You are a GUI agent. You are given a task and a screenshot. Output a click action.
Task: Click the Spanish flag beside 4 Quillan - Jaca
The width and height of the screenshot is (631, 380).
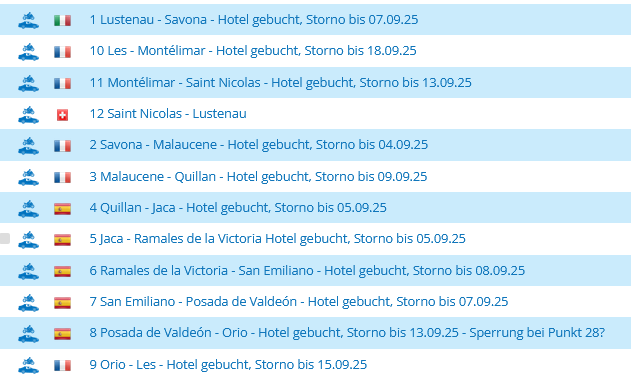tap(62, 209)
